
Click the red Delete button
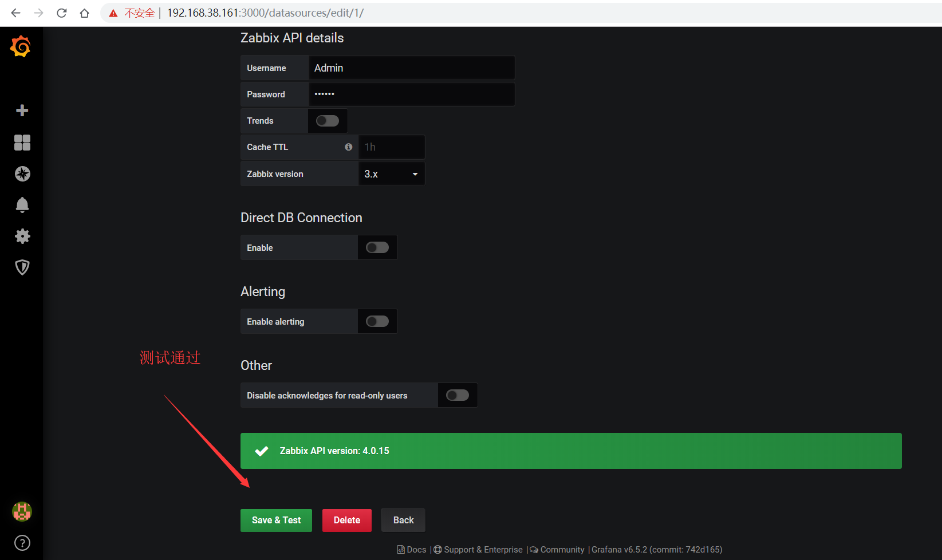point(347,520)
